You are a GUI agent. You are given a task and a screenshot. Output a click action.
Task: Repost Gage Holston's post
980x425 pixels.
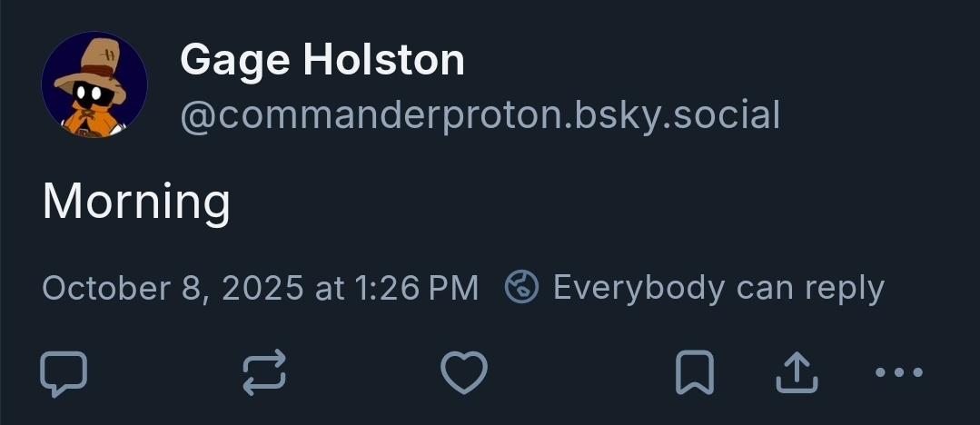(264, 373)
